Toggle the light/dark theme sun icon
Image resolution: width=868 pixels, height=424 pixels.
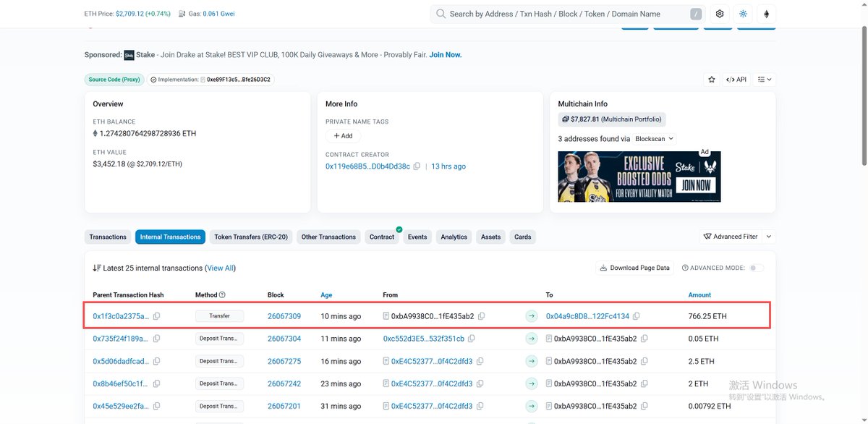(743, 14)
